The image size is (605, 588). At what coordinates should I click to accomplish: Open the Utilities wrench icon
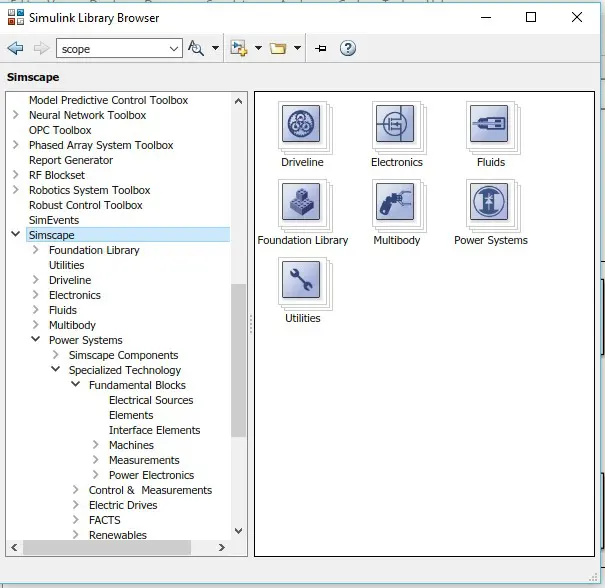click(x=301, y=282)
